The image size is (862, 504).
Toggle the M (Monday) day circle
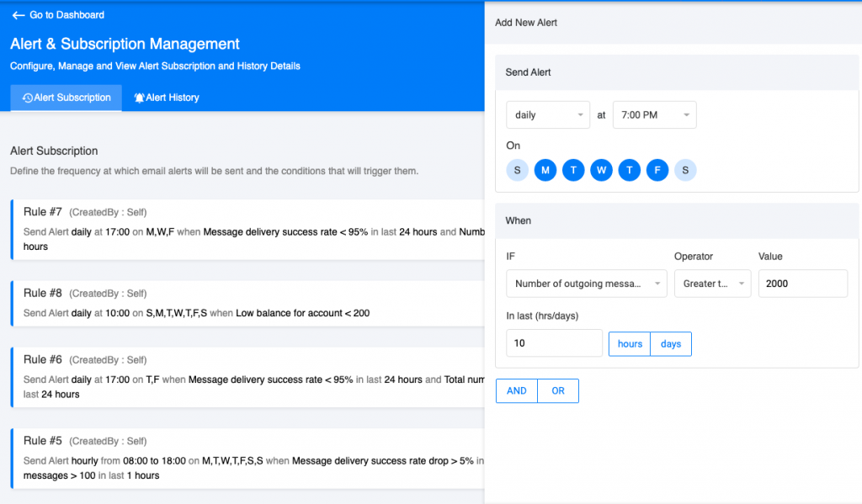[545, 170]
